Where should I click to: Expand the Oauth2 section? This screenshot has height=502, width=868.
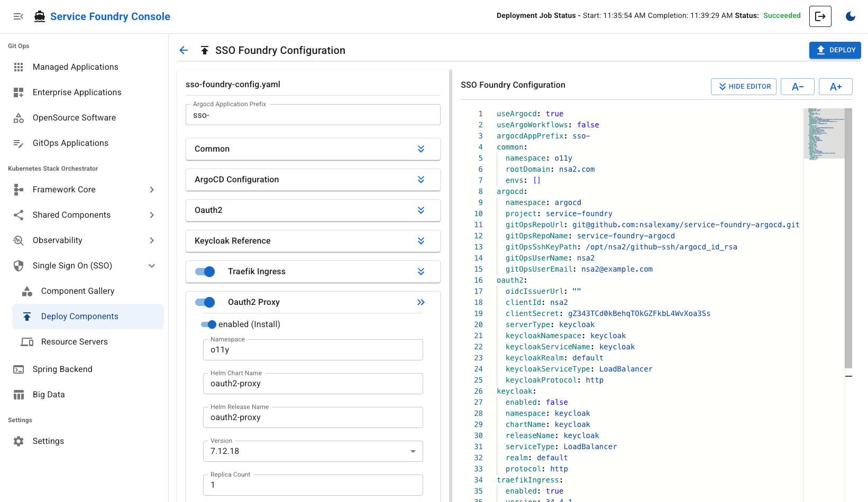421,210
